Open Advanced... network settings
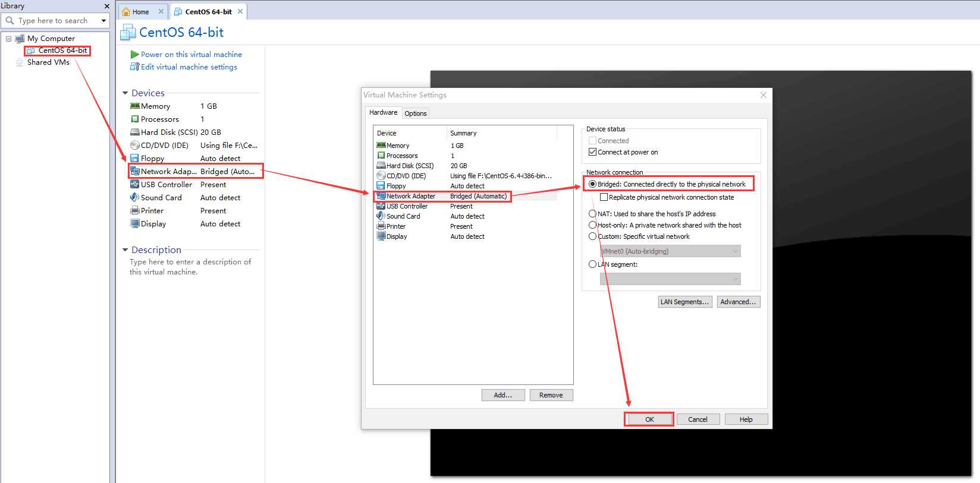Screen dimensions: 980x483 point(738,302)
